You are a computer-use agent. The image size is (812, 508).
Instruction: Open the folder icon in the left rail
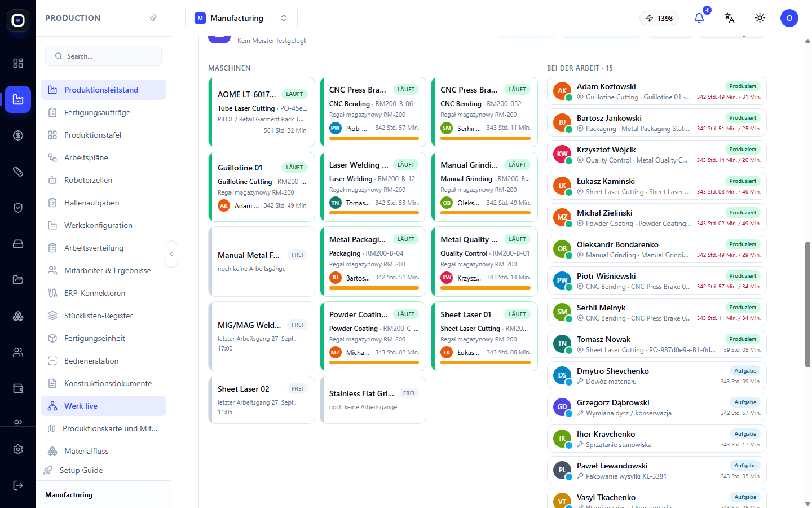pos(18,280)
